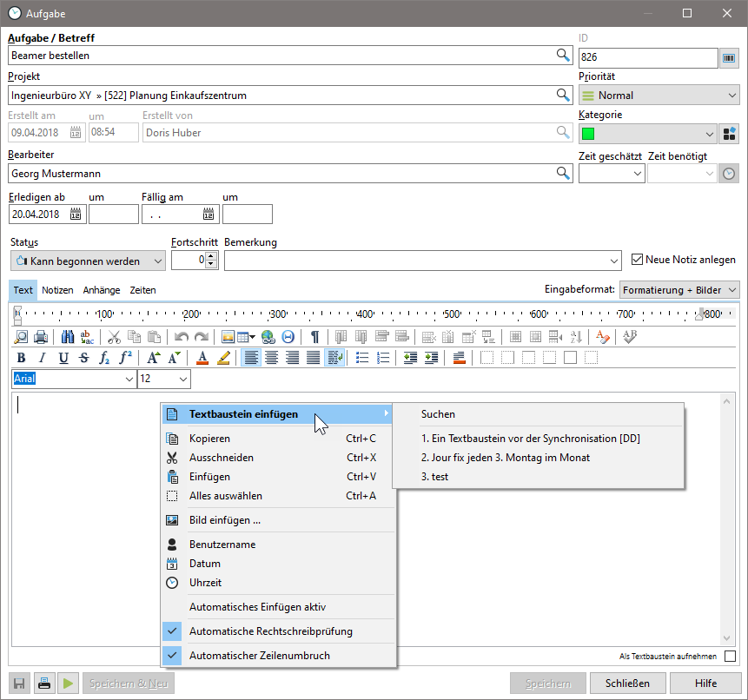Viewport: 748px width, 700px height.
Task: Open the Priorität dropdown showing Normal
Action: (x=659, y=96)
